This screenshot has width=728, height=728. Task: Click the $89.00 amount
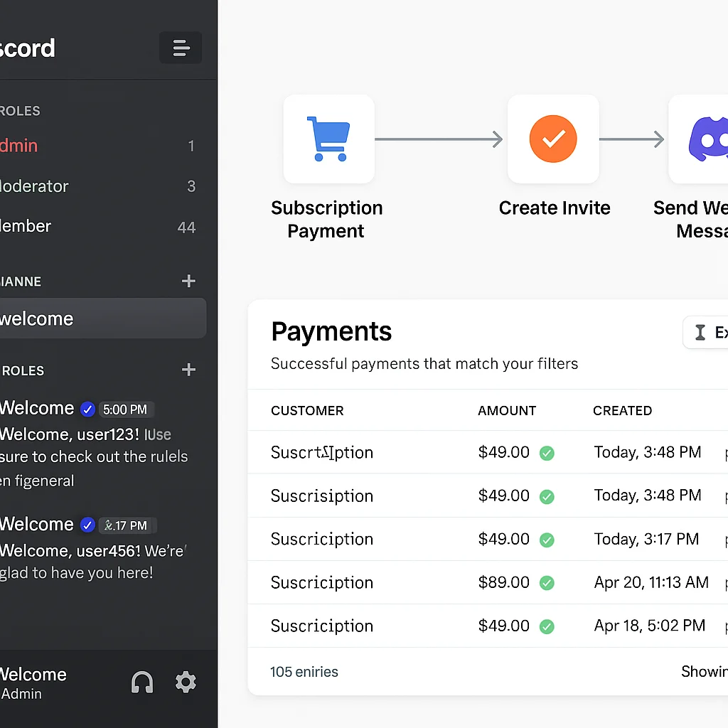504,583
